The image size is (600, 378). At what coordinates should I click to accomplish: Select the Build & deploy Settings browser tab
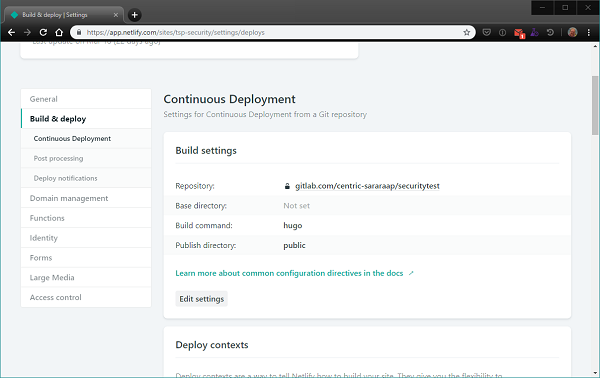pos(64,15)
